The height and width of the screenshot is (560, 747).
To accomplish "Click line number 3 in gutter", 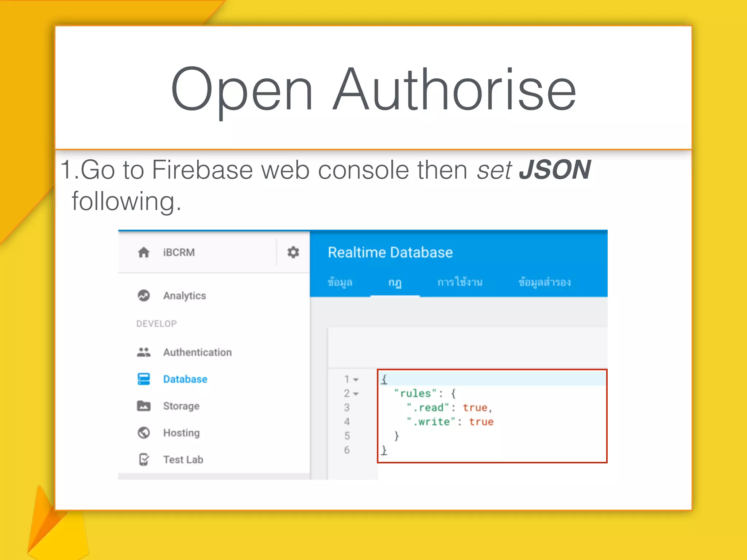I will (x=347, y=408).
